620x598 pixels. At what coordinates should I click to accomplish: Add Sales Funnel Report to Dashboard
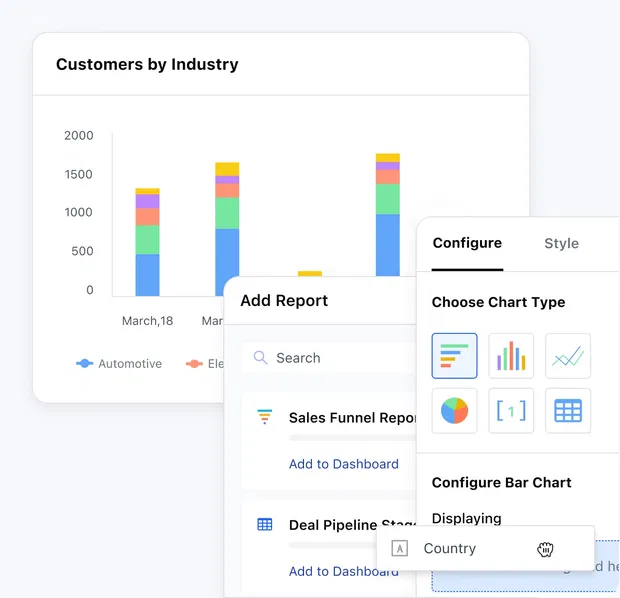[344, 464]
